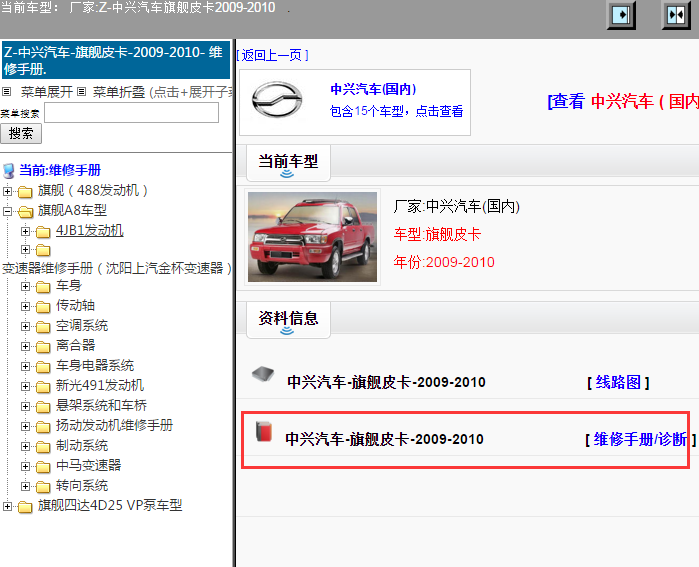Expand the 传动轴 node
Screen dimensions: 699x567
(x=25, y=307)
